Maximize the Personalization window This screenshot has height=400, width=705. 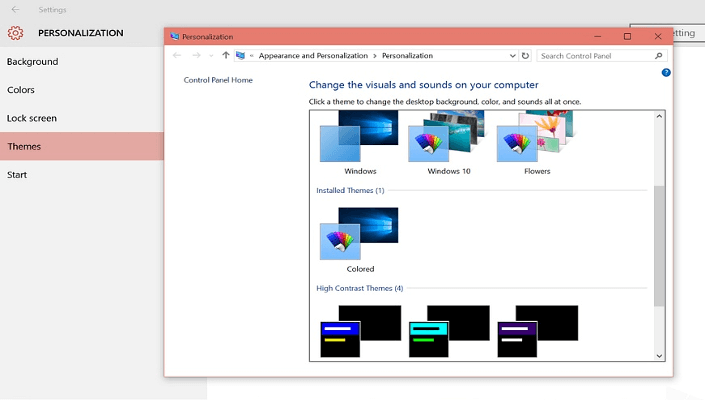(x=627, y=36)
